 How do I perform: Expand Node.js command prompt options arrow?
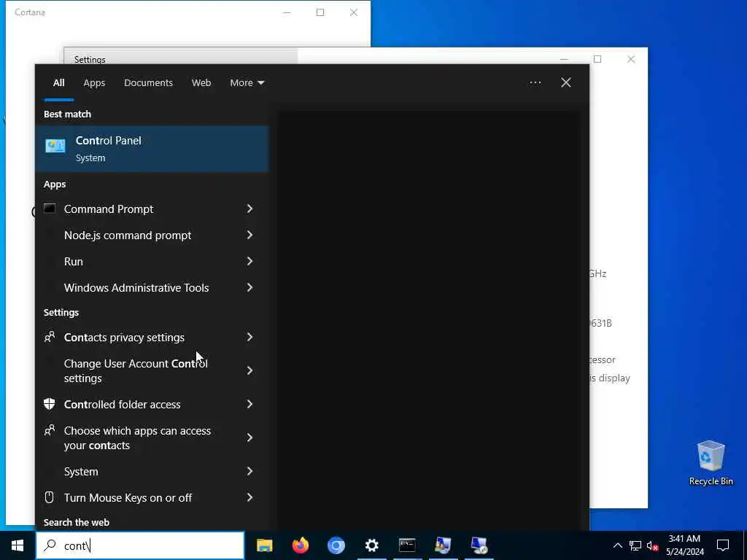[249, 235]
